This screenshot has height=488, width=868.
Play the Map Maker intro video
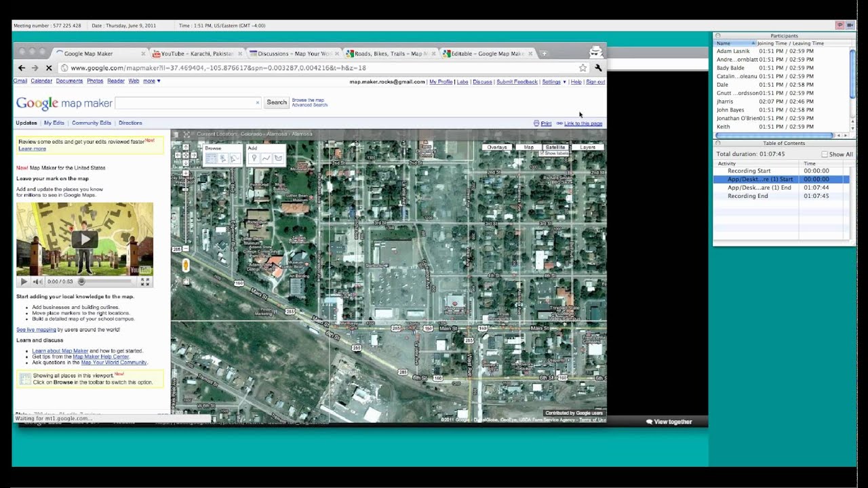85,239
